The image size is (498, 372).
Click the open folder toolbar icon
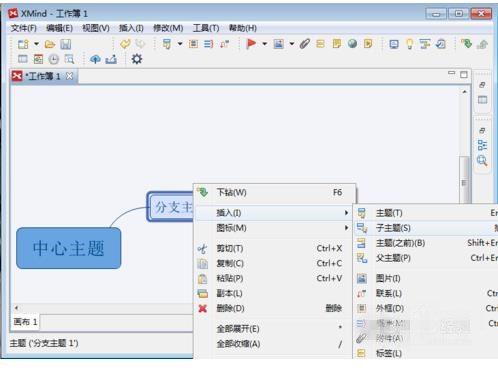(x=50, y=44)
